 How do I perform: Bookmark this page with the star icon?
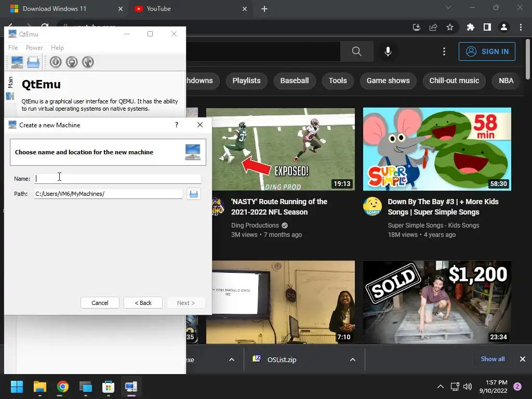pyautogui.click(x=450, y=27)
